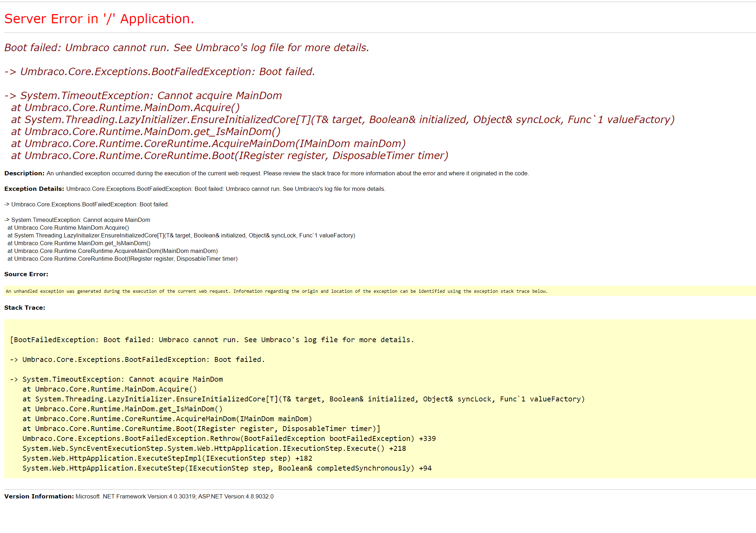
Task: Click the red italic 'LazyInitializer.EnsureInitializedCore' line
Action: 343,120
